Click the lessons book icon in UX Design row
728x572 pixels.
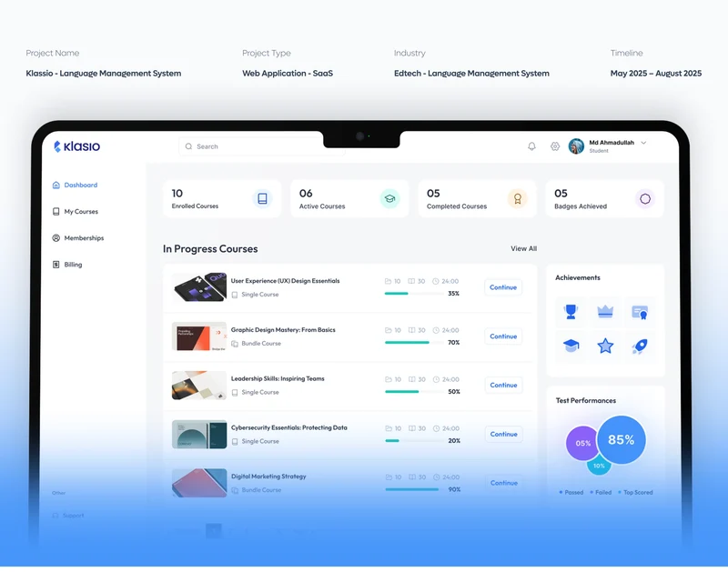(x=411, y=281)
